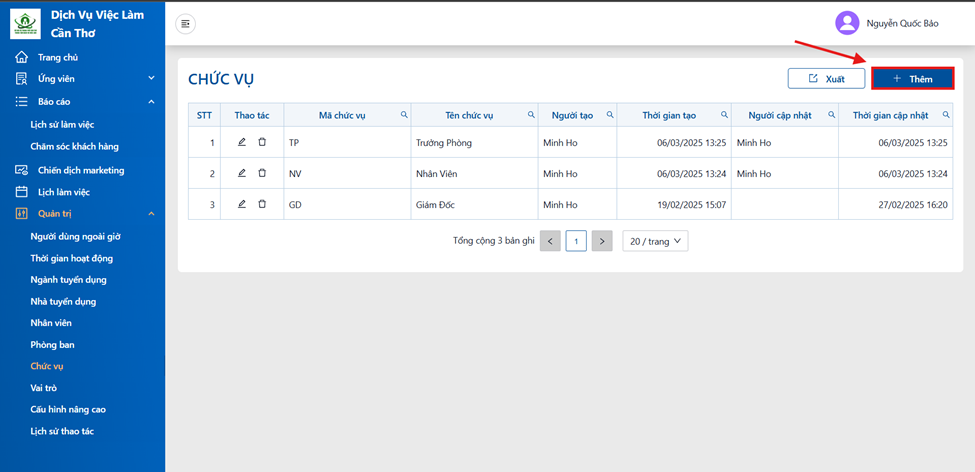Open Phòng ban menu item
Screen dimensions: 975x472
[53, 345]
